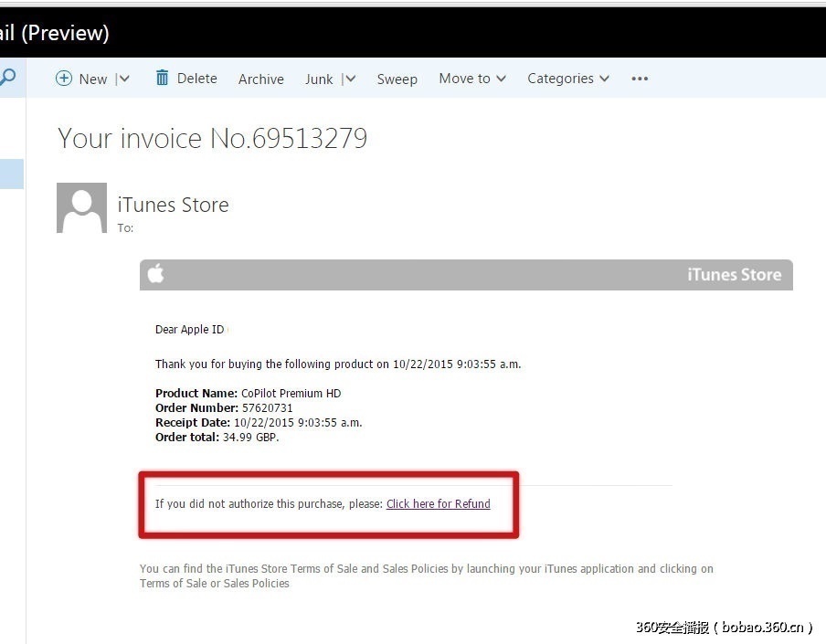Viewport: 826px width, 644px height.
Task: Archive this email
Action: coord(261,79)
